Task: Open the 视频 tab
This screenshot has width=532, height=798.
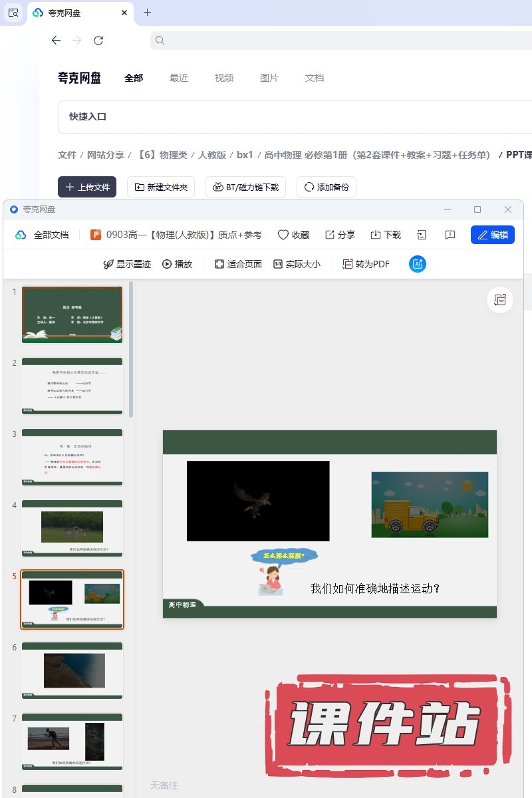Action: (x=224, y=78)
